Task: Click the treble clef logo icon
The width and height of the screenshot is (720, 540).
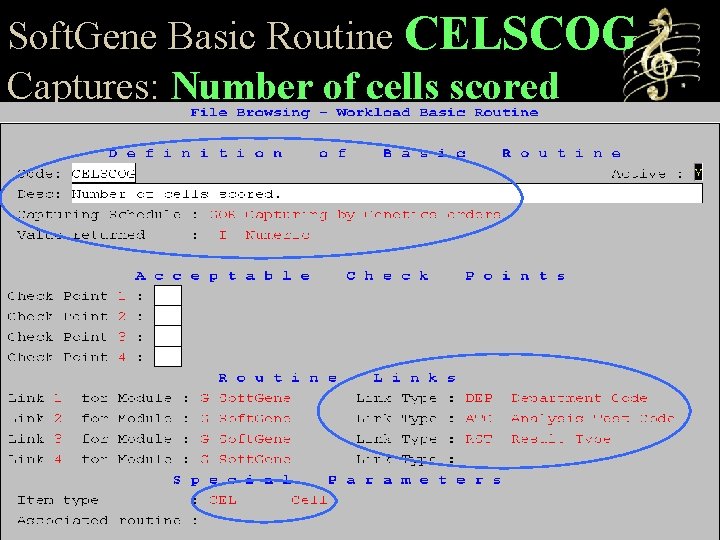Action: 663,53
